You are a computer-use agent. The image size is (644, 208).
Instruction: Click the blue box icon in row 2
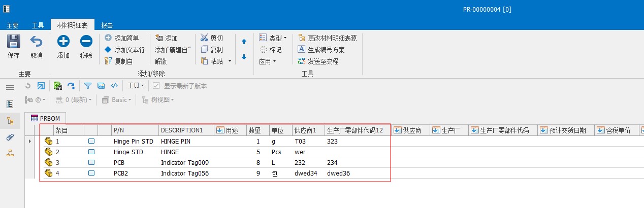pyautogui.click(x=91, y=152)
